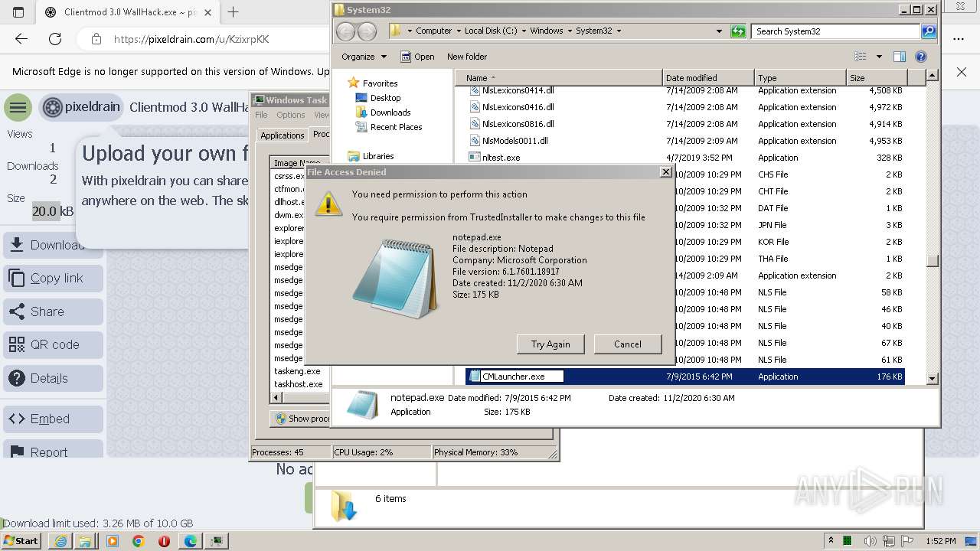Close the Clientmod 3.0 WallHack tab
This screenshot has height=551, width=980.
coord(207,12)
